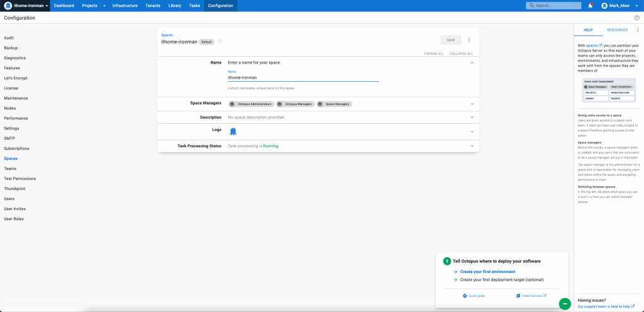Open Performance in the sidebar

[x=16, y=118]
